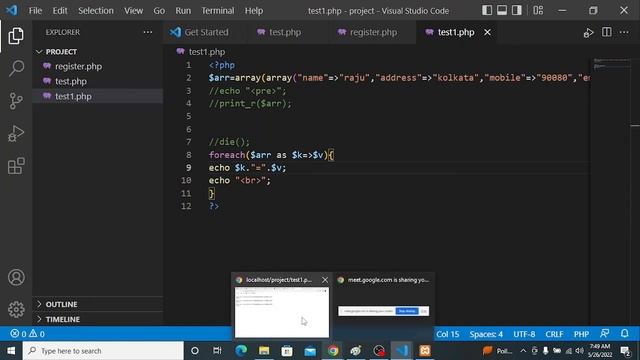Open the Manage gear icon
Screen dimensions: 640x360
[16, 309]
